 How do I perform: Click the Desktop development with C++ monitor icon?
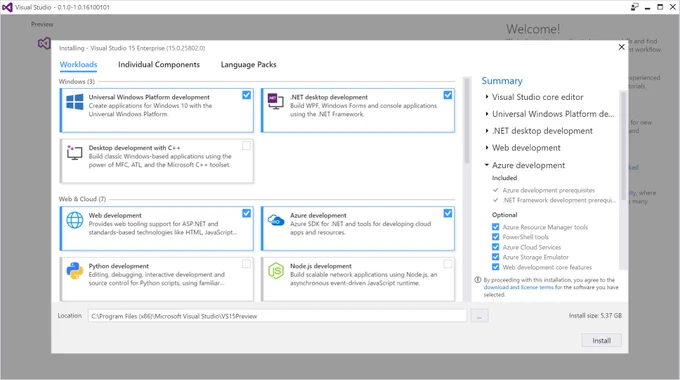(75, 153)
